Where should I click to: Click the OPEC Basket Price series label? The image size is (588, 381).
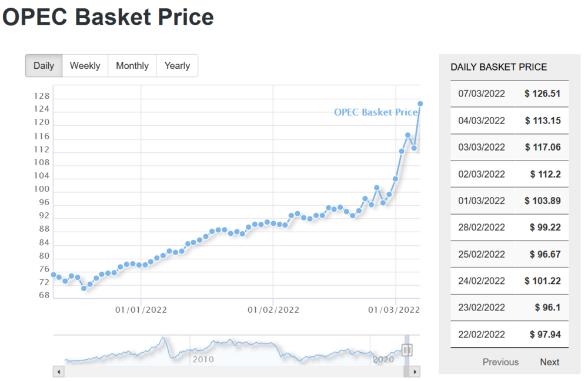(x=375, y=112)
